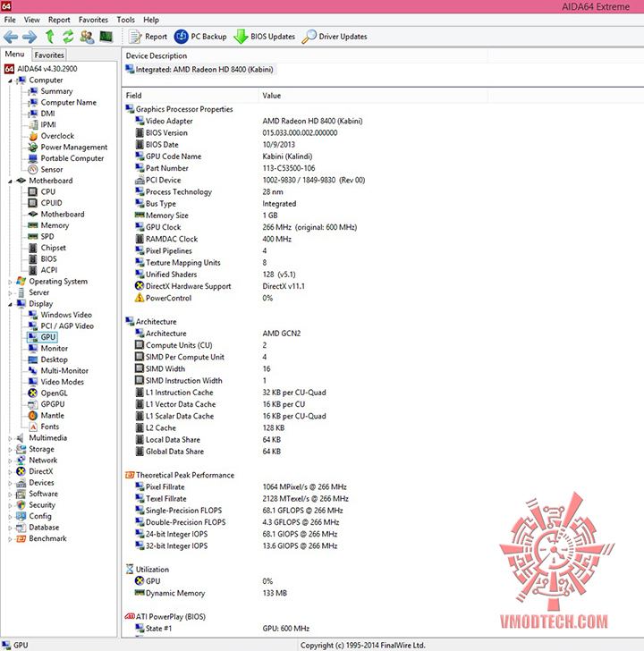Screen dimensions: 644x651
Task: Expand the Server tree node
Action: [x=10, y=293]
